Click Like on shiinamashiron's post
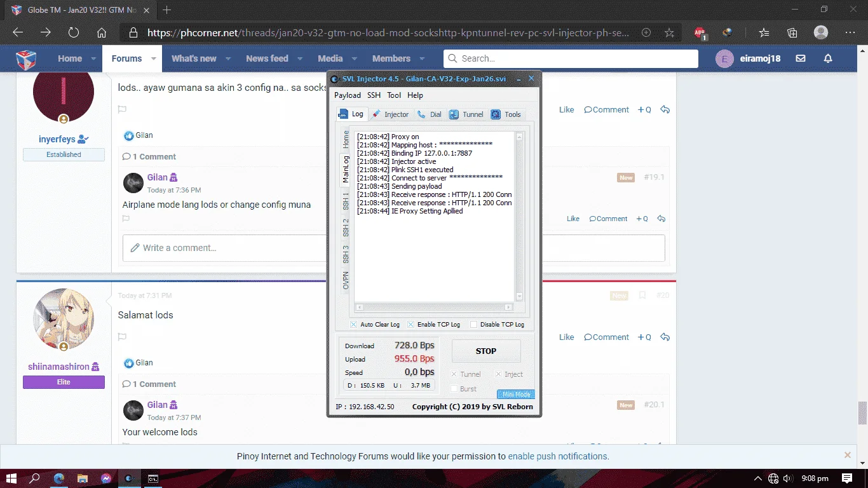The image size is (868, 488). (x=566, y=337)
